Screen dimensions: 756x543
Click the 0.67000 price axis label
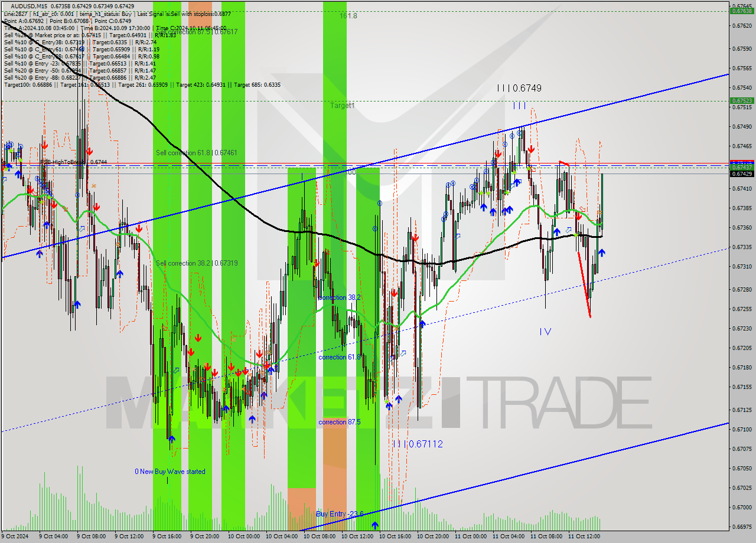point(742,507)
